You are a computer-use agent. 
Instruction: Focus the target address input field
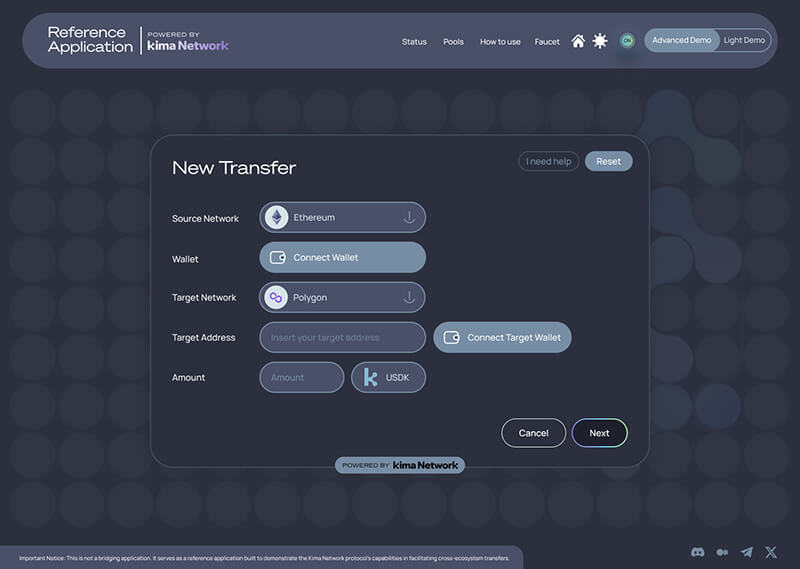coord(342,337)
